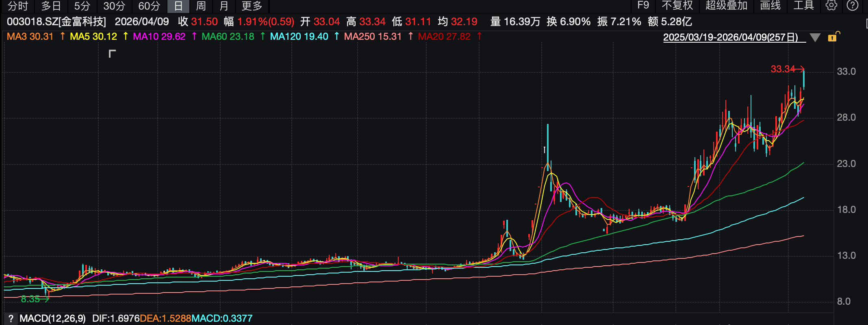Image resolution: width=868 pixels, height=325 pixels.
Task: Open the 超级叠加 overlay button
Action: 727,6
